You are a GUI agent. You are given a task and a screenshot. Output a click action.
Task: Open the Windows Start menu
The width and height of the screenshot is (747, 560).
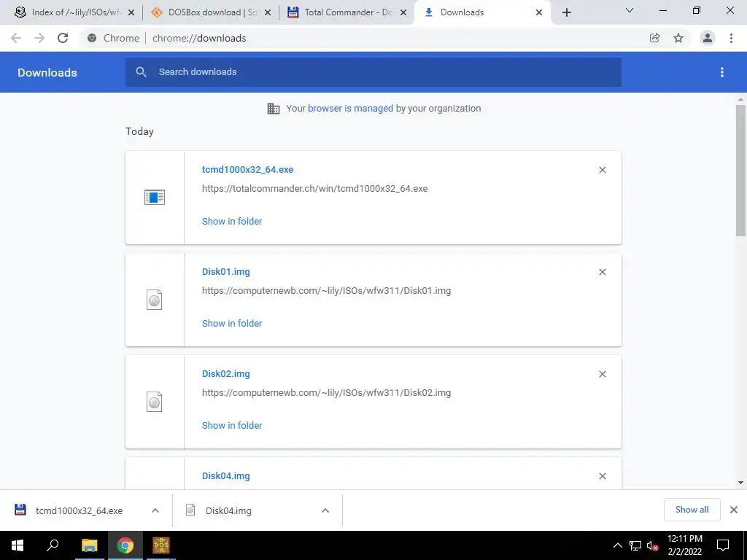click(x=18, y=545)
